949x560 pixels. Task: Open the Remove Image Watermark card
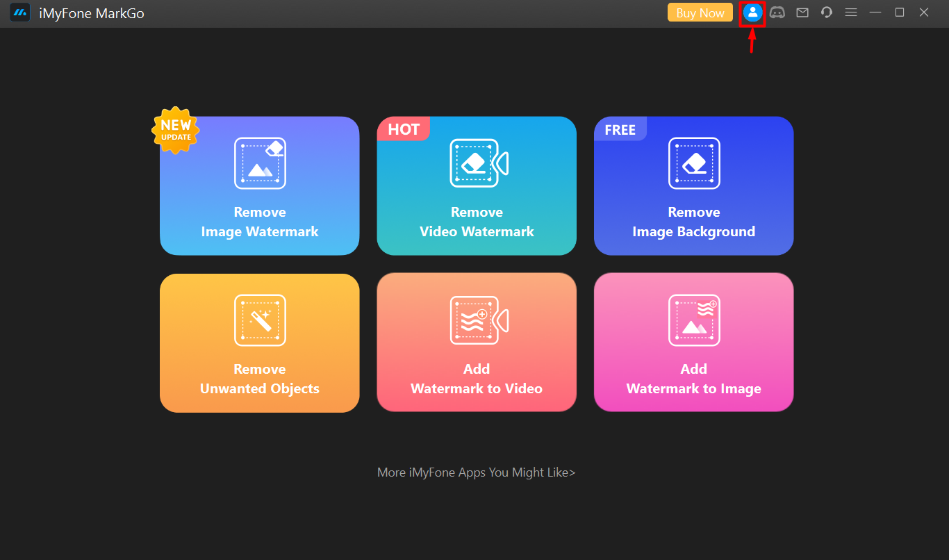(260, 186)
